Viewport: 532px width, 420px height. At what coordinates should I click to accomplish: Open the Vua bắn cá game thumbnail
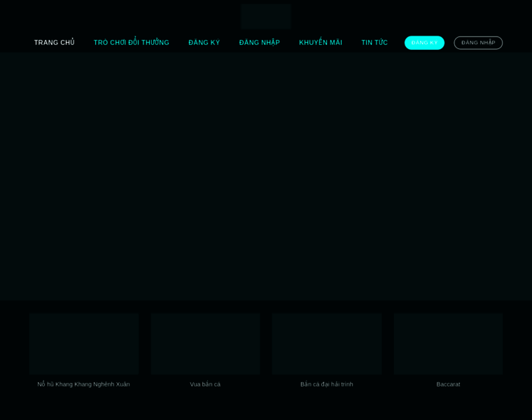205,344
